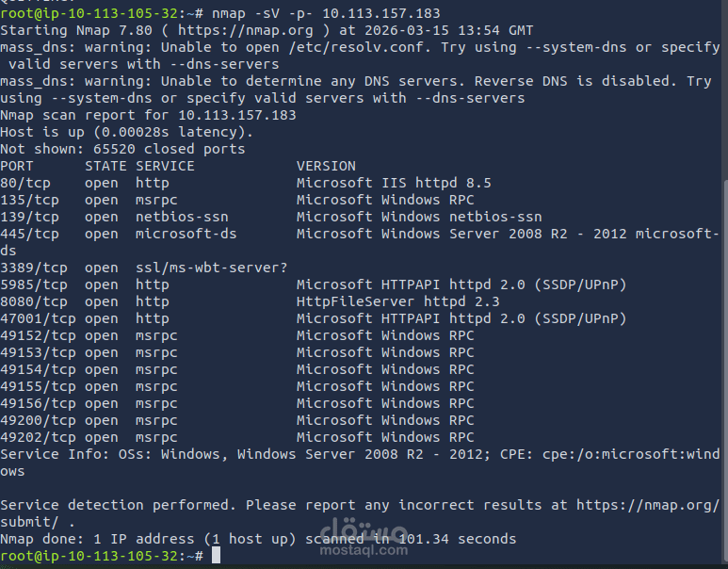Click the Service Info line
Viewport: 728px width, 569px height.
click(360, 463)
